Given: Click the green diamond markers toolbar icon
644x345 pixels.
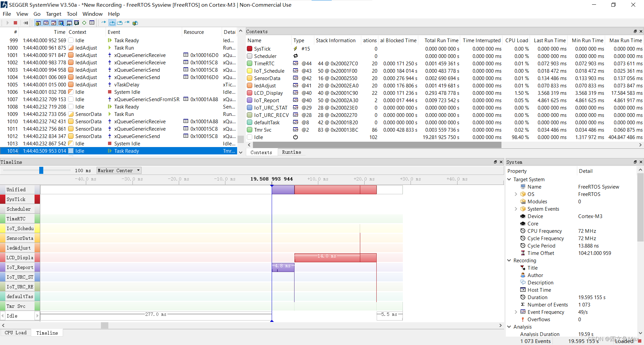Looking at the screenshot, I should (84, 23).
